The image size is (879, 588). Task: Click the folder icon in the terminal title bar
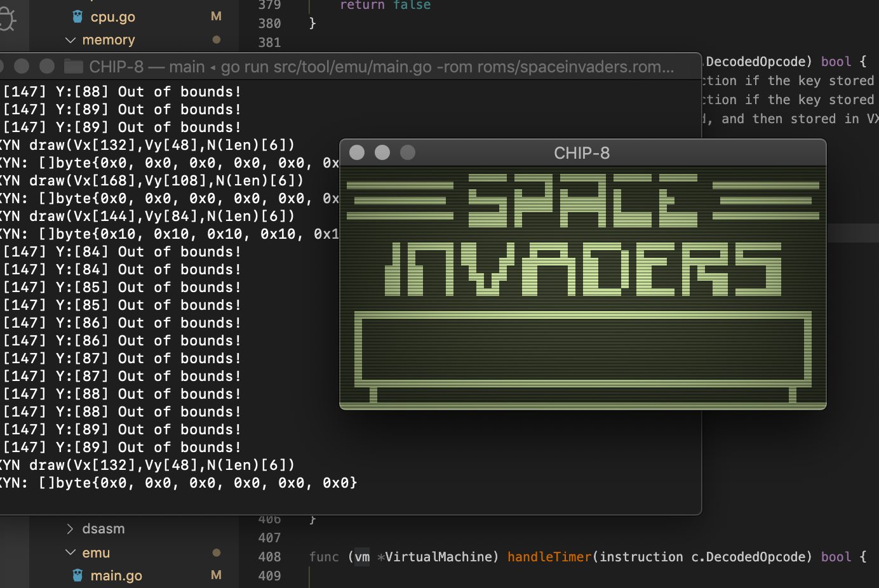(x=72, y=65)
